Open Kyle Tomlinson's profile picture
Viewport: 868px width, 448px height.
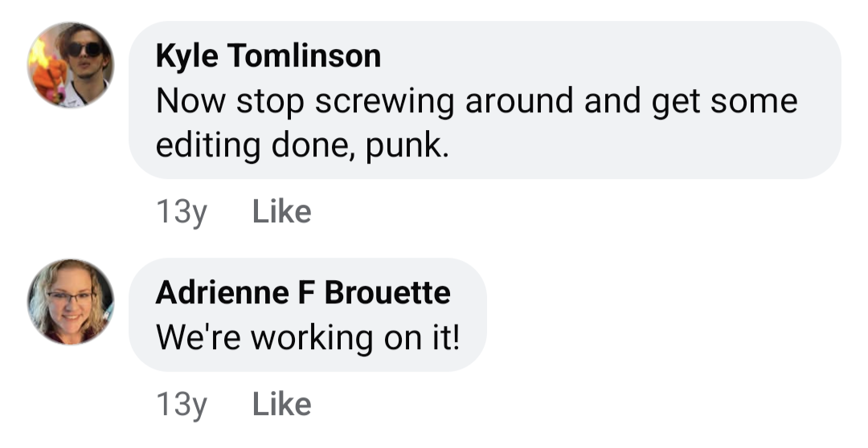(x=70, y=65)
